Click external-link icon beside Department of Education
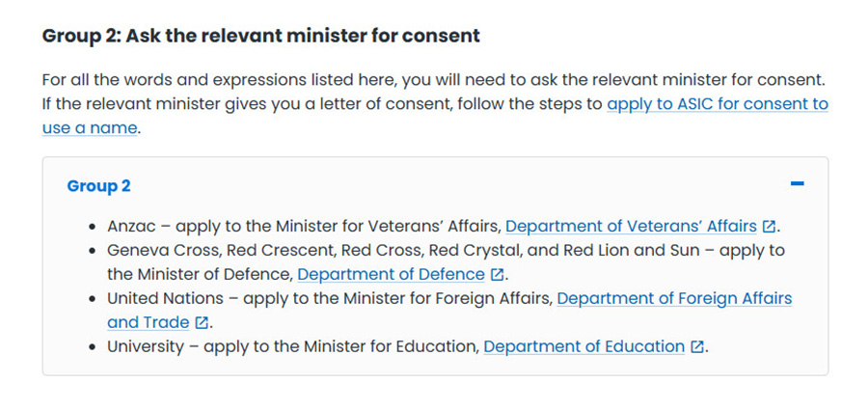 [x=697, y=347]
